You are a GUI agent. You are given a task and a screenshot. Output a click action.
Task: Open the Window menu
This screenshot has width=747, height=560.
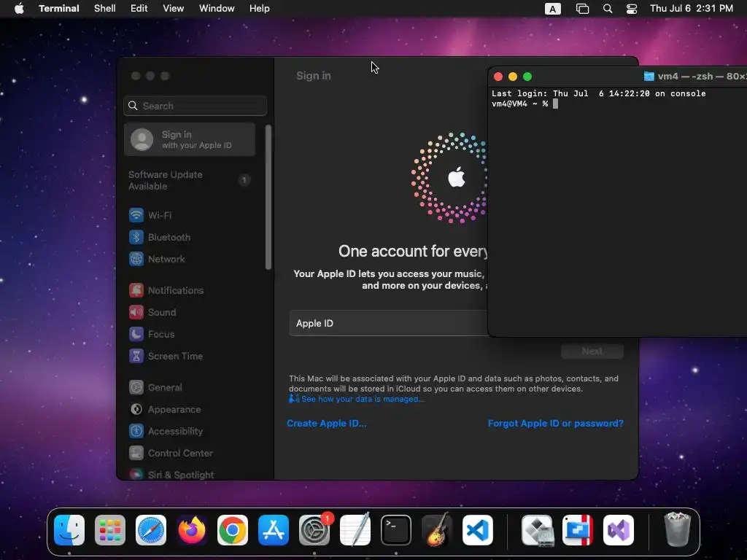coord(216,9)
